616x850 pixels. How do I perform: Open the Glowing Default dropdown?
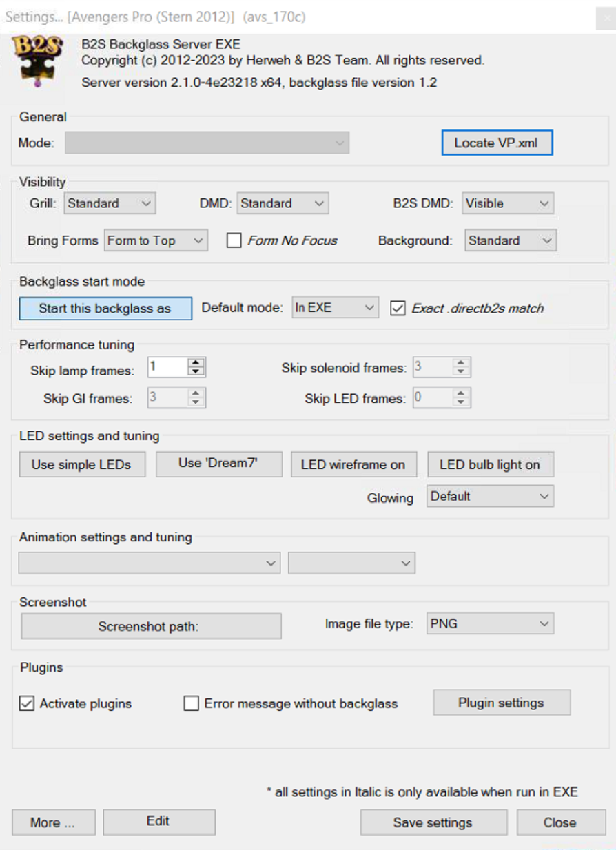tap(490, 496)
